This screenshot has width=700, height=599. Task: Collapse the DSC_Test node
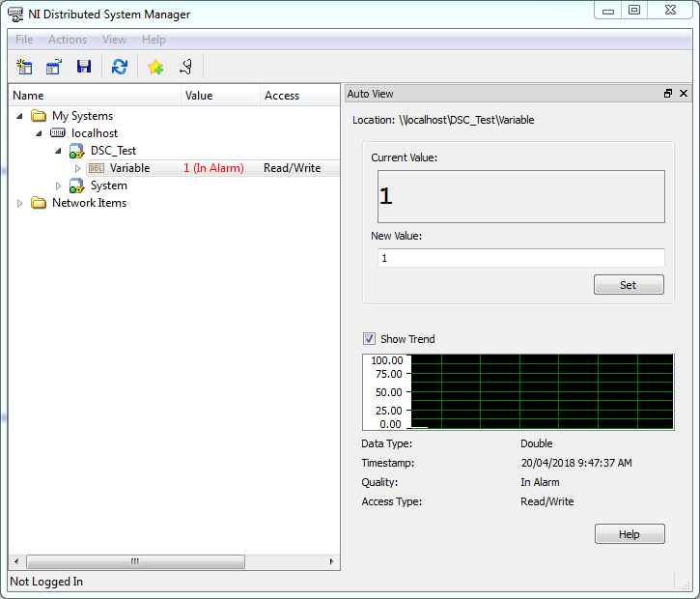click(58, 151)
